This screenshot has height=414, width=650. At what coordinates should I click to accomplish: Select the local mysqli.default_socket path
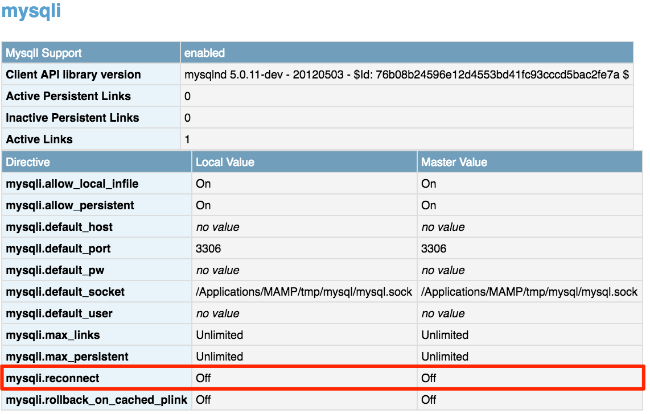(304, 292)
